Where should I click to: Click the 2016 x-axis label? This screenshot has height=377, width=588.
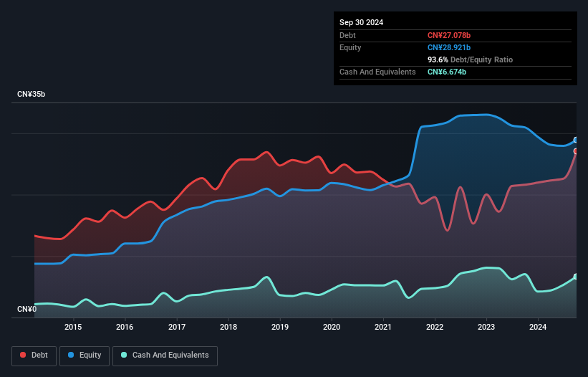click(x=125, y=327)
